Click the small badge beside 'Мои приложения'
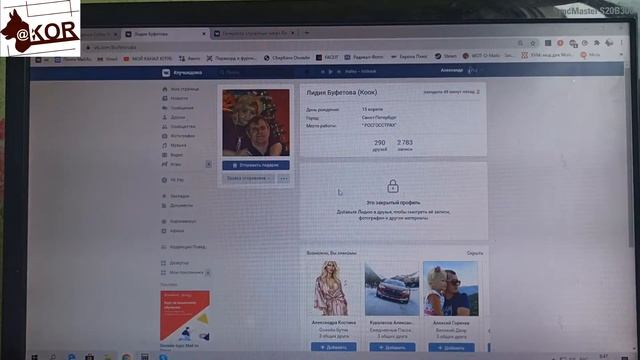 tap(207, 273)
